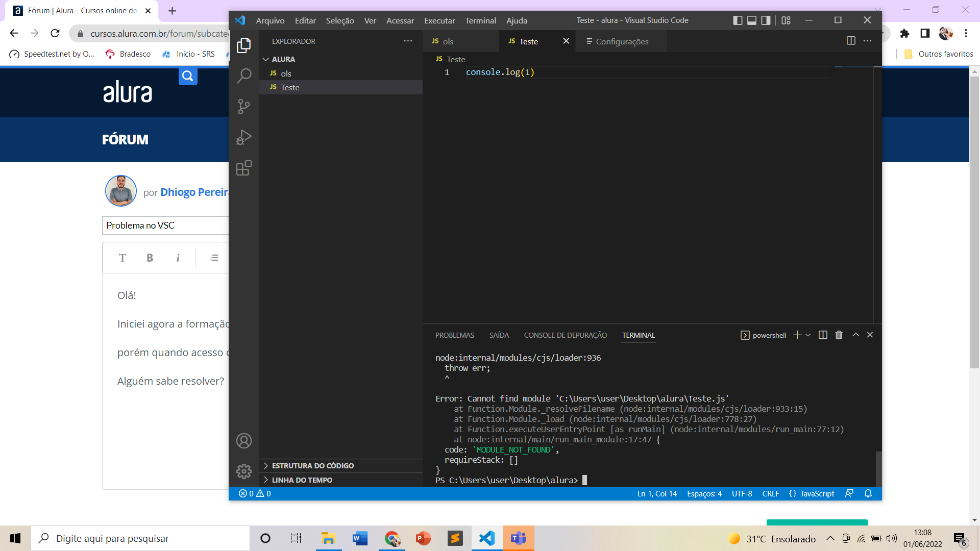The image size is (980, 551).
Task: Split the terminal panel
Action: 823,335
